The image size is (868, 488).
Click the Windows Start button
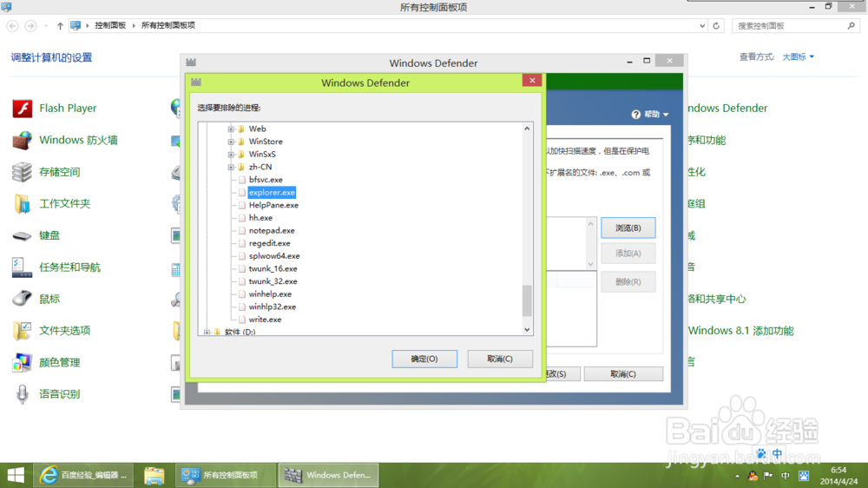tap(16, 475)
